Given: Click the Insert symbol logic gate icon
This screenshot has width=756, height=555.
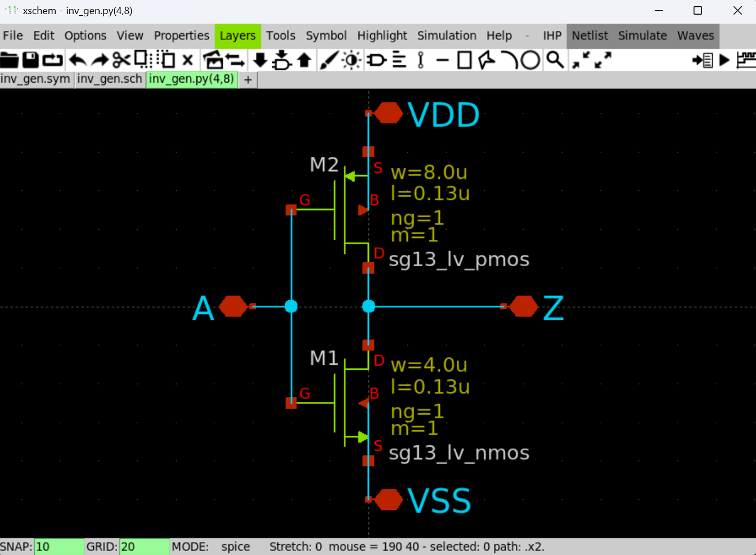Looking at the screenshot, I should point(376,60).
